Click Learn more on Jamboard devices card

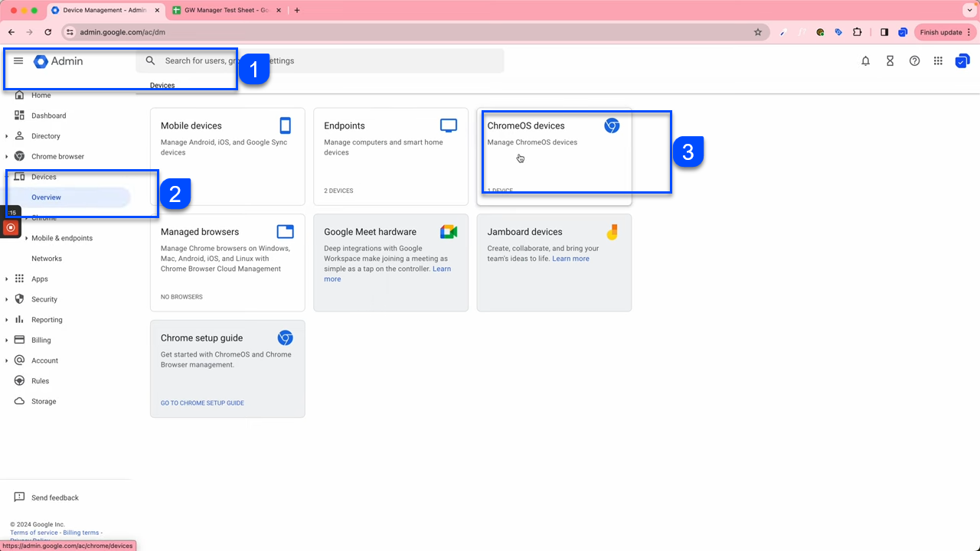click(570, 259)
